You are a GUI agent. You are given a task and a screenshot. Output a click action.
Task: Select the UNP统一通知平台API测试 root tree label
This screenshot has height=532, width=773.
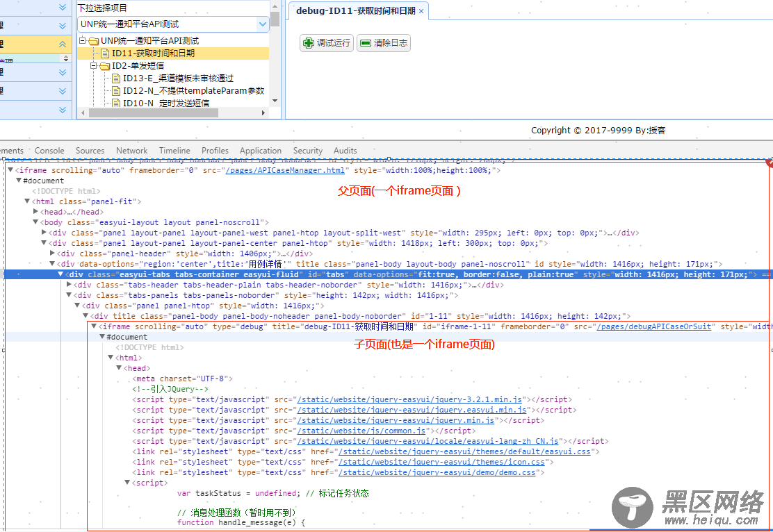pos(150,41)
